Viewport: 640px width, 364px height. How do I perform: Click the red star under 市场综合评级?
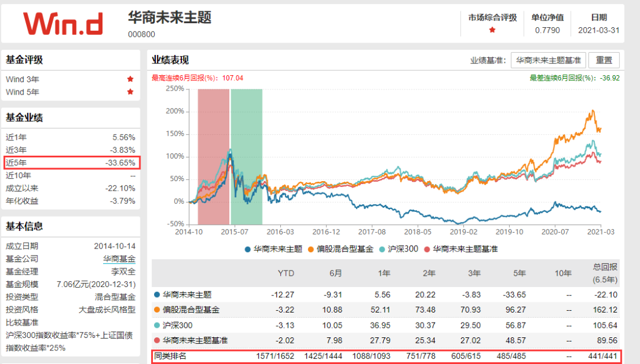coord(492,30)
